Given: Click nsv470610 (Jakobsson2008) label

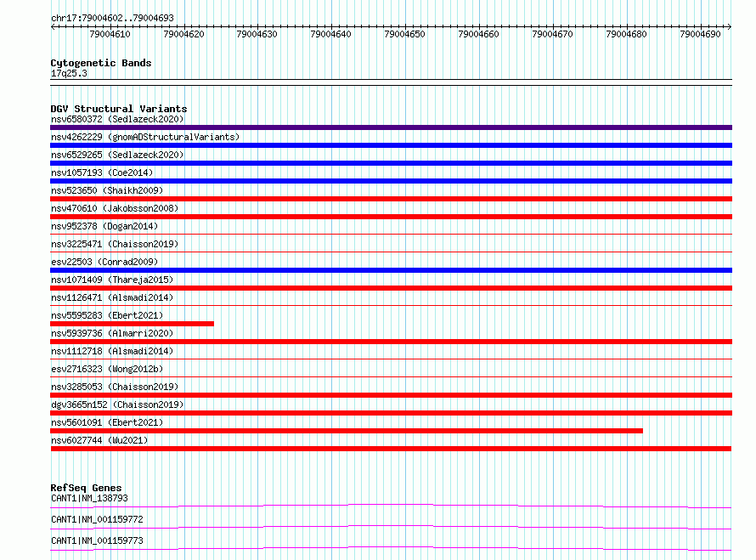Looking at the screenshot, I should (115, 208).
